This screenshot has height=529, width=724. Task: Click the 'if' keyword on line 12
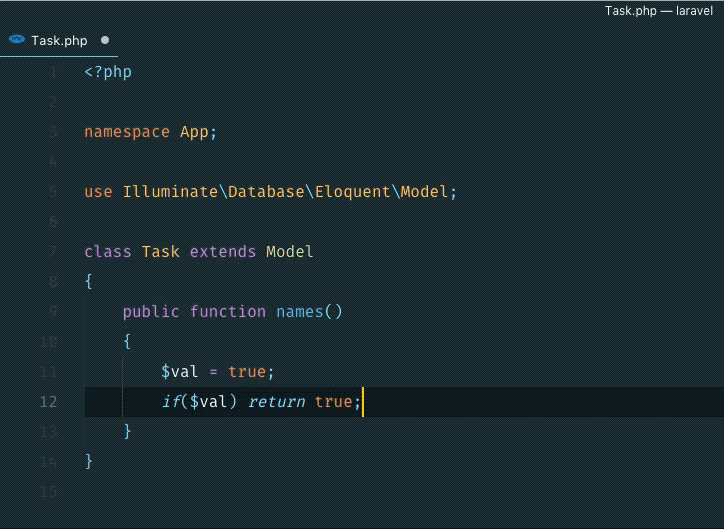click(x=170, y=402)
